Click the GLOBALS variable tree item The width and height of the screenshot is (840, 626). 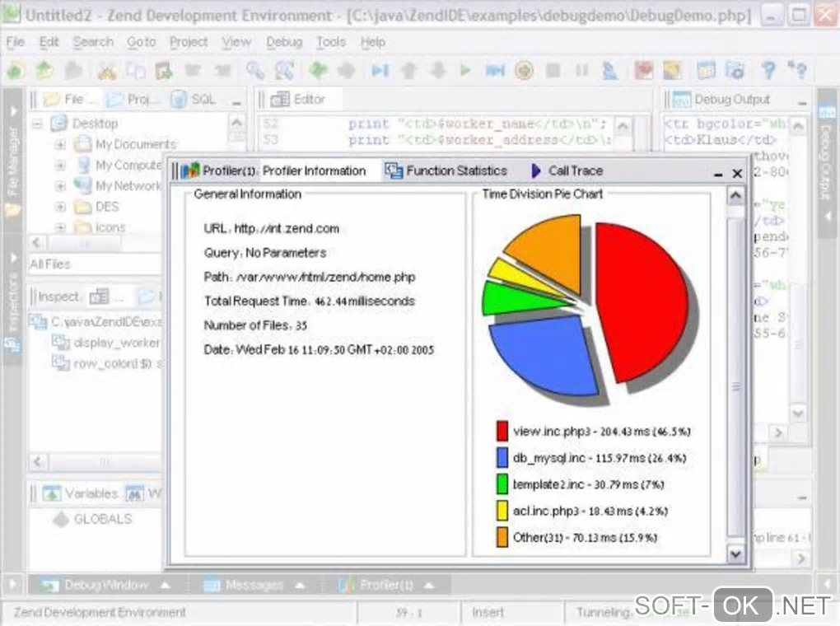[103, 519]
